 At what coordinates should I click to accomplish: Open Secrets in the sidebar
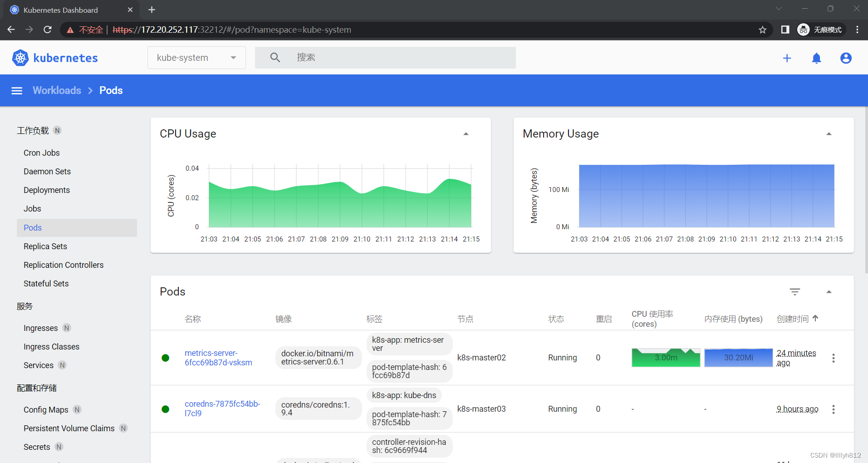click(37, 447)
